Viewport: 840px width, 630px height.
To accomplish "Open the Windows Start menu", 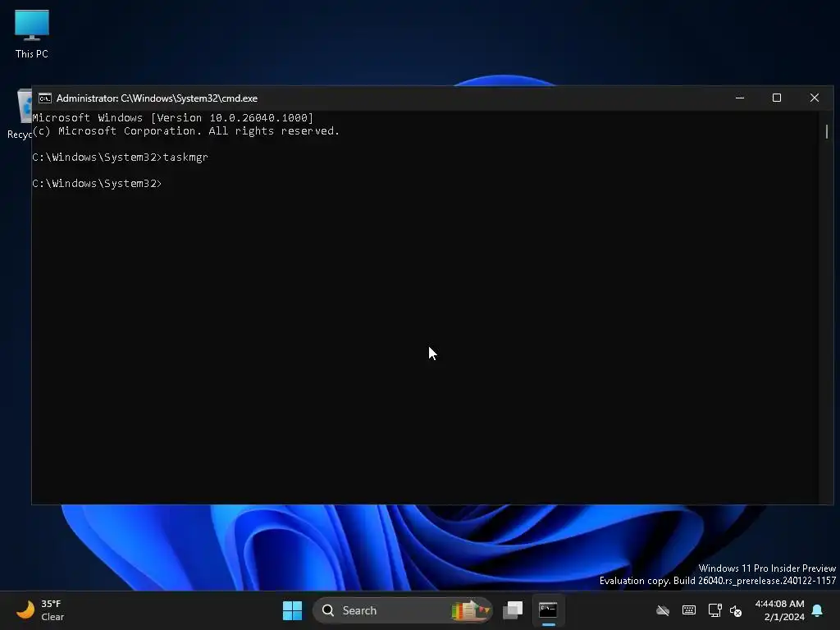I will tap(292, 610).
